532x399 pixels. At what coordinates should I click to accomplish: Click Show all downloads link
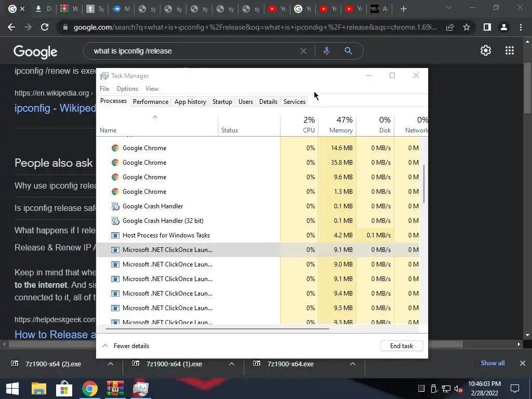coord(493,363)
